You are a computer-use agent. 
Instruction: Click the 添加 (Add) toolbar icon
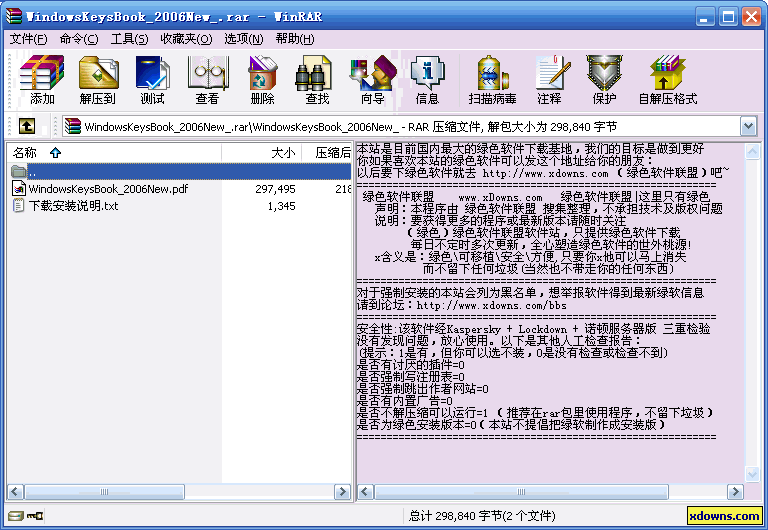pyautogui.click(x=42, y=72)
